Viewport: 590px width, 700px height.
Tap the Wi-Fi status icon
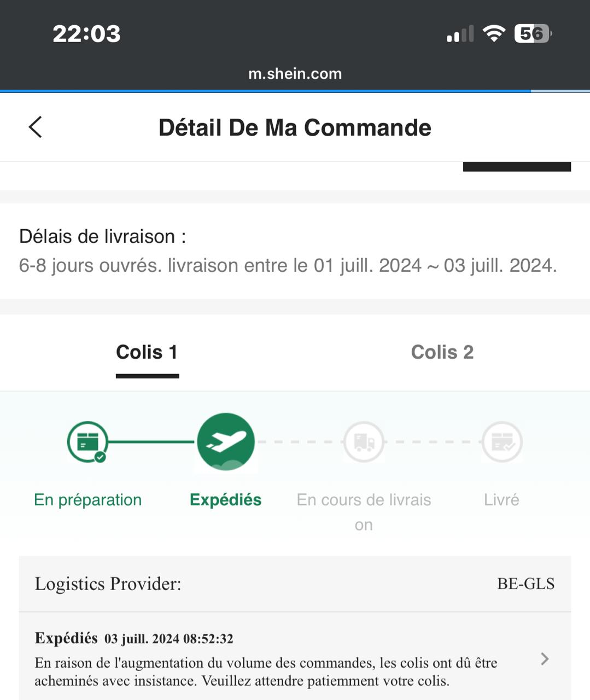pos(494,34)
